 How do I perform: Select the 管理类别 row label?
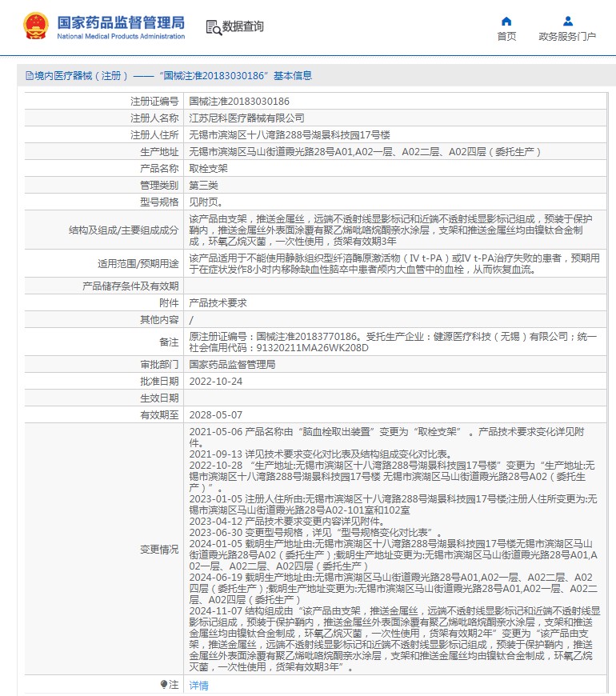pos(159,186)
